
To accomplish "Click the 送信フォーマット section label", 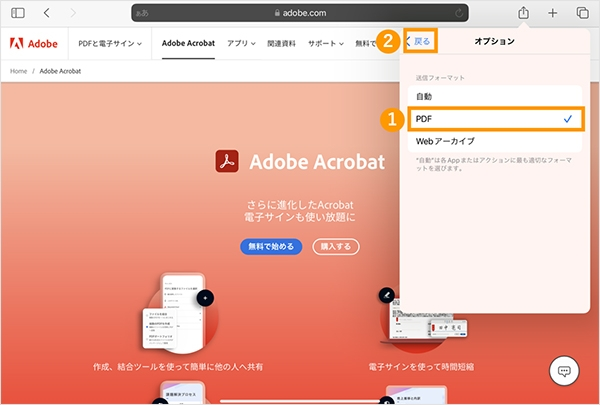I will [440, 78].
